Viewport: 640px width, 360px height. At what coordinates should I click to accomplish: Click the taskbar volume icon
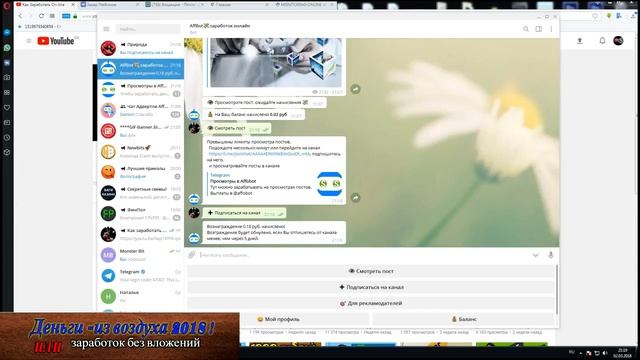[605, 353]
